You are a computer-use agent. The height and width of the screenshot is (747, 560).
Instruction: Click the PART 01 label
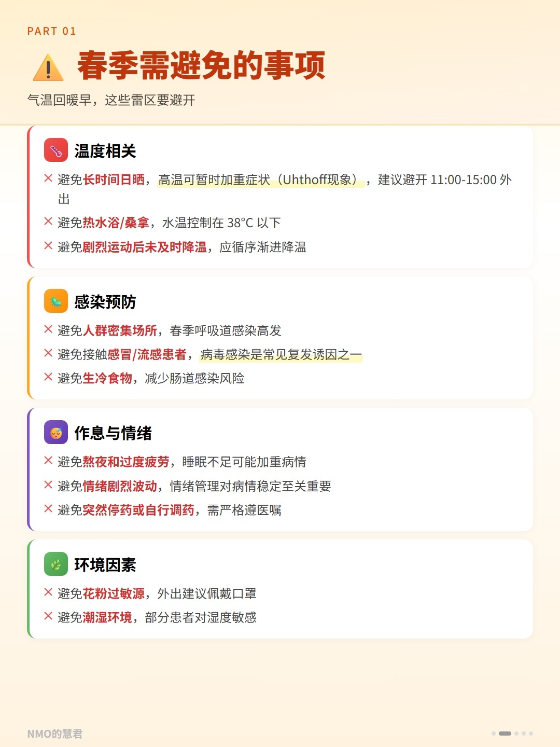coord(52,31)
